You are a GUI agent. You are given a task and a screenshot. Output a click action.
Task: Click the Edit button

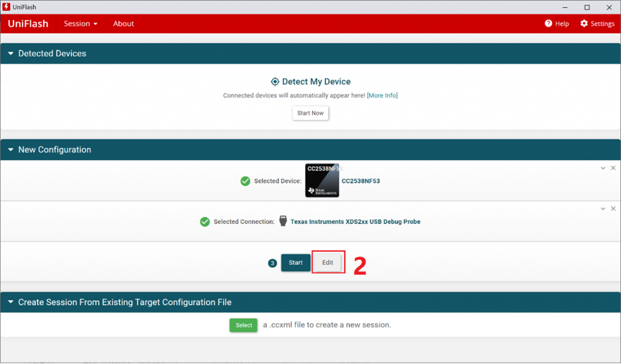click(327, 263)
